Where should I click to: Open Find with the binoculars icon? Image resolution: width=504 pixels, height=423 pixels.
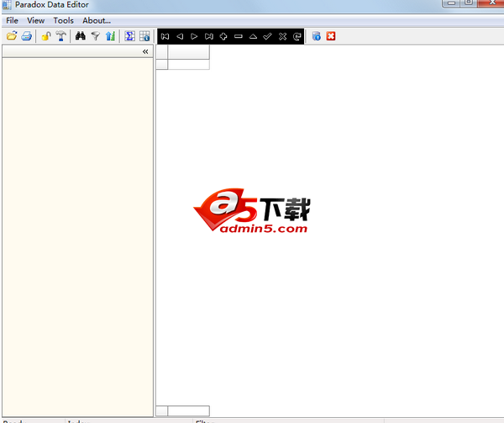click(81, 35)
